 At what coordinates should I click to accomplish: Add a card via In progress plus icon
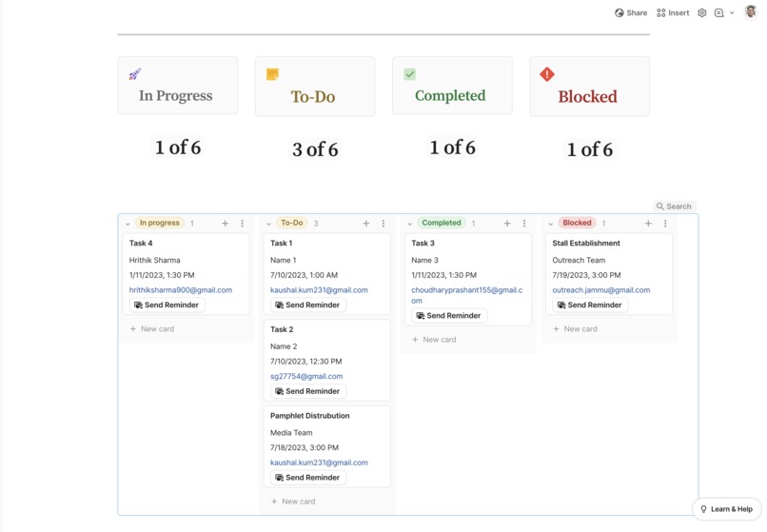225,224
